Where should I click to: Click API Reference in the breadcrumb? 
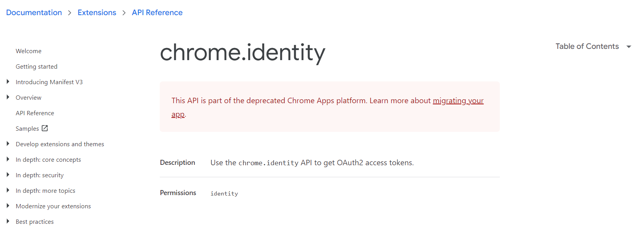(x=157, y=12)
